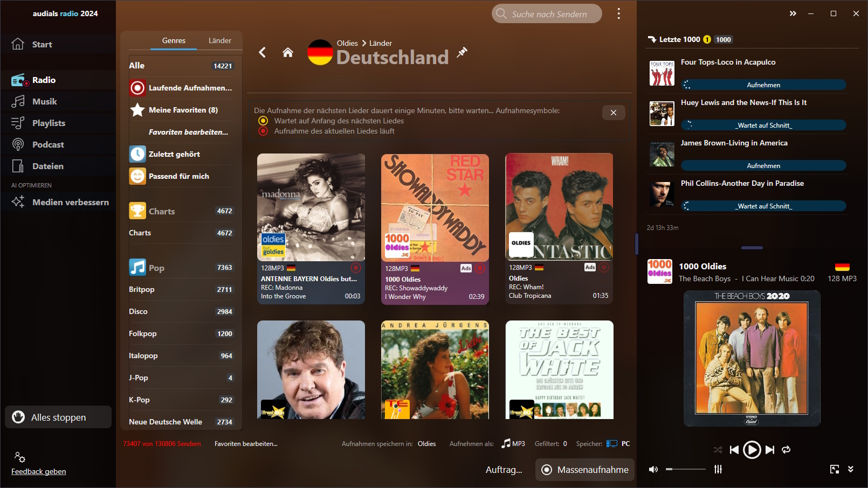Open 1000 Oldies station card
Screen dimensions: 868x488
[x=435, y=229]
